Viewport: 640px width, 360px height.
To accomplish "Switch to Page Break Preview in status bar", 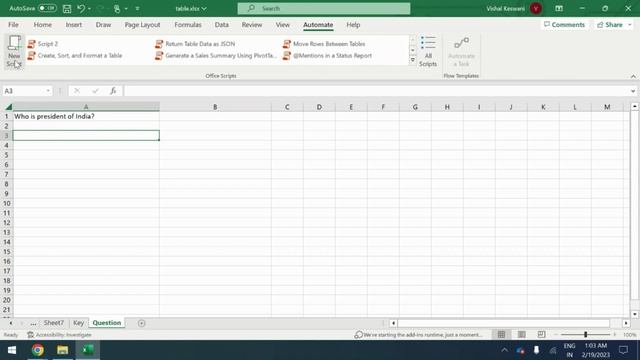I will pos(541,335).
